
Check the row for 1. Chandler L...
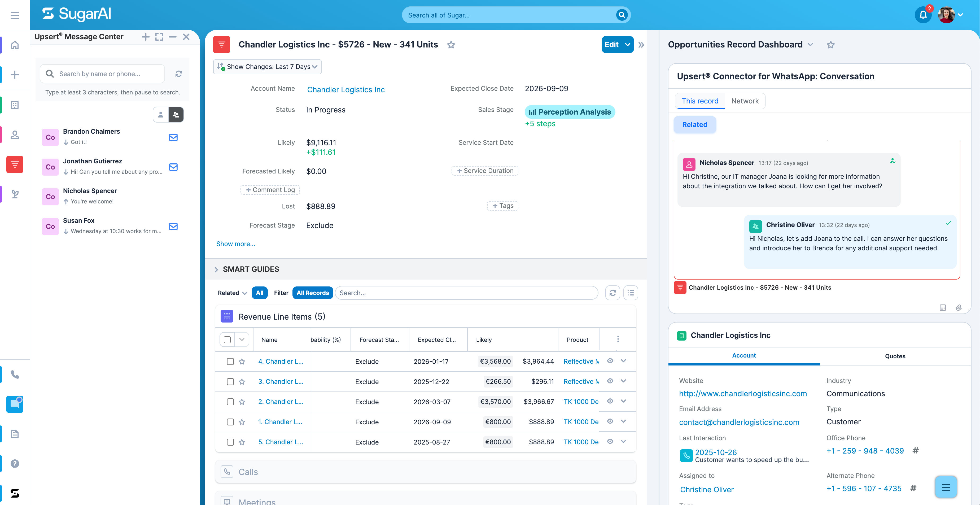(x=230, y=422)
